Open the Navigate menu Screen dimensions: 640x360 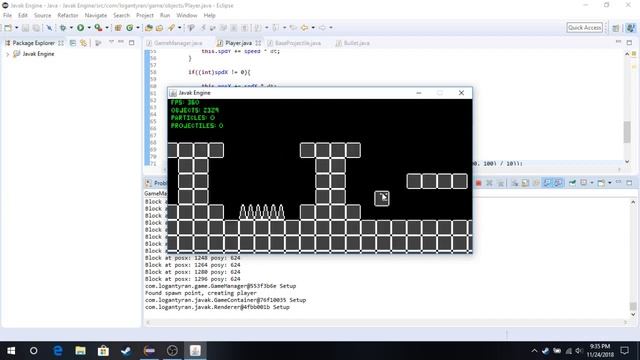click(x=96, y=16)
